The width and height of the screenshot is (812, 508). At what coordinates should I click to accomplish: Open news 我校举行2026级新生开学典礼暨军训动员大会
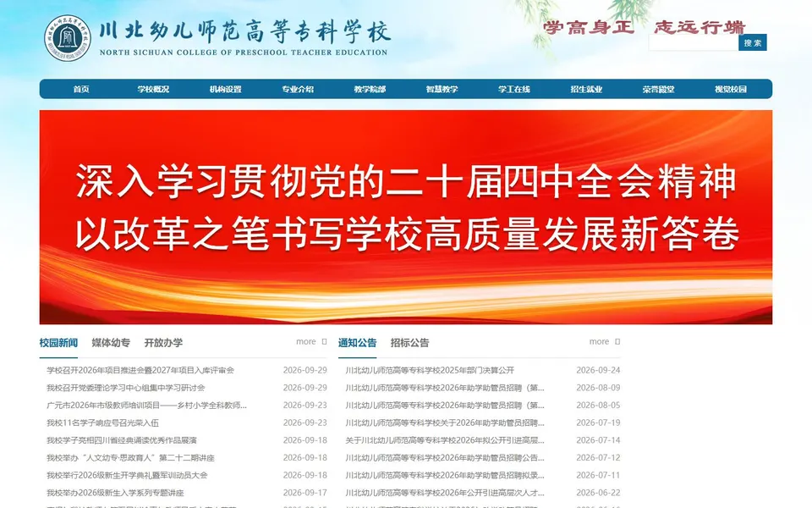tap(127, 475)
